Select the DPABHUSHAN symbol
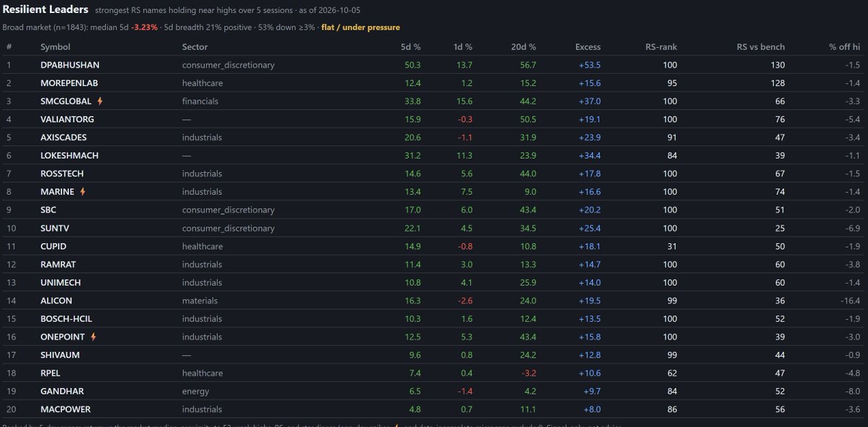 (70, 65)
